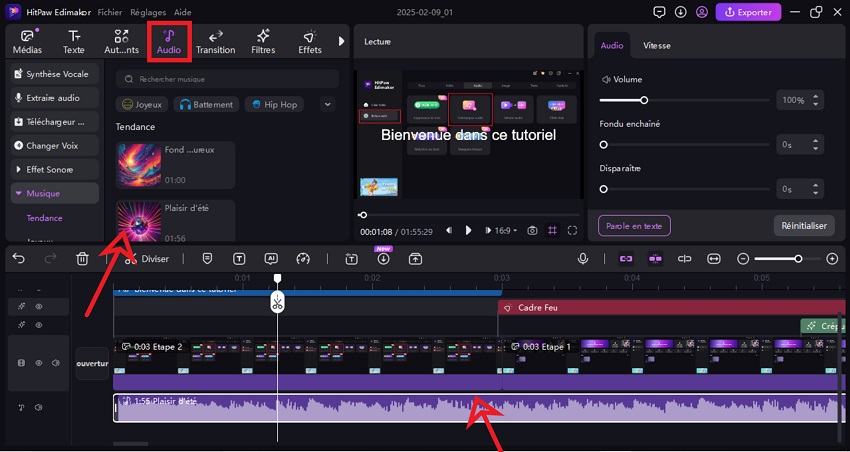850x452 pixels.
Task: Zoom in the timeline with the plus icon
Action: pos(832,259)
